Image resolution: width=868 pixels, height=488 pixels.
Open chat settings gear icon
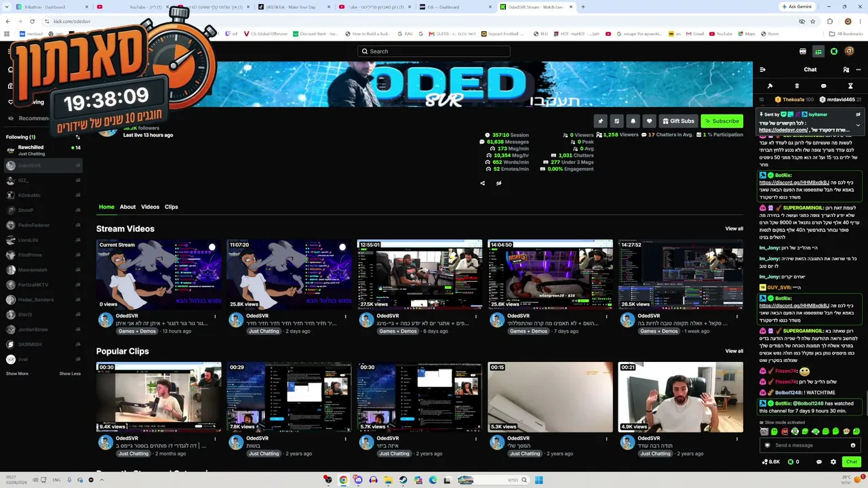pos(833,462)
